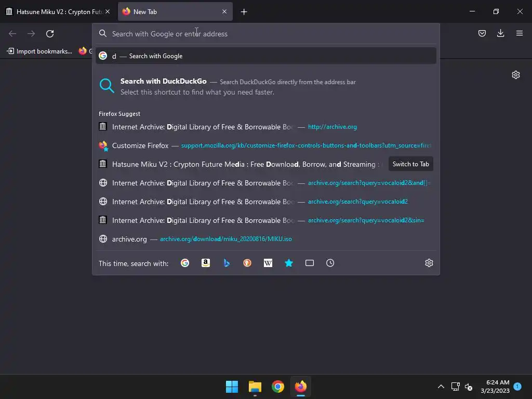Open File Explorer from the taskbar

255,387
